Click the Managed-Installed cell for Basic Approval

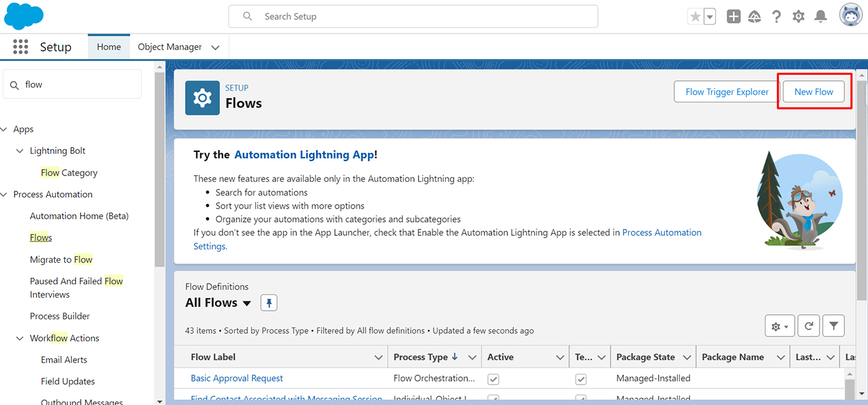654,378
